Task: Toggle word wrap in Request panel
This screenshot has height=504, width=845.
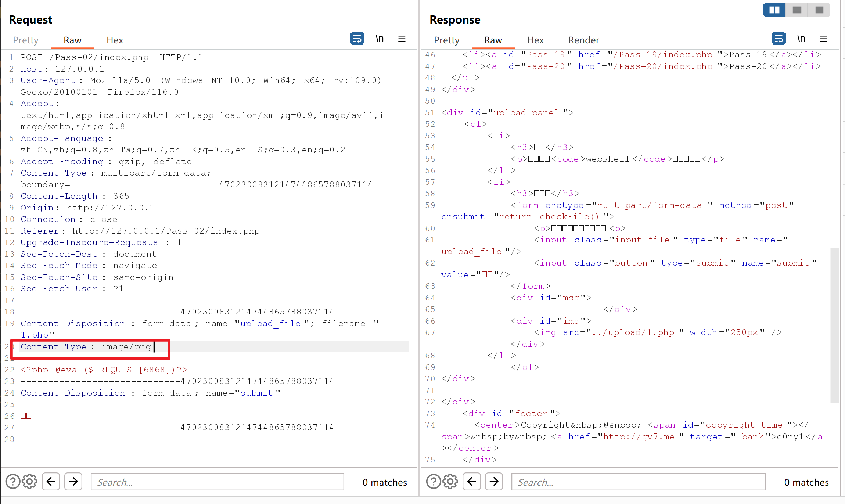Action: 357,39
